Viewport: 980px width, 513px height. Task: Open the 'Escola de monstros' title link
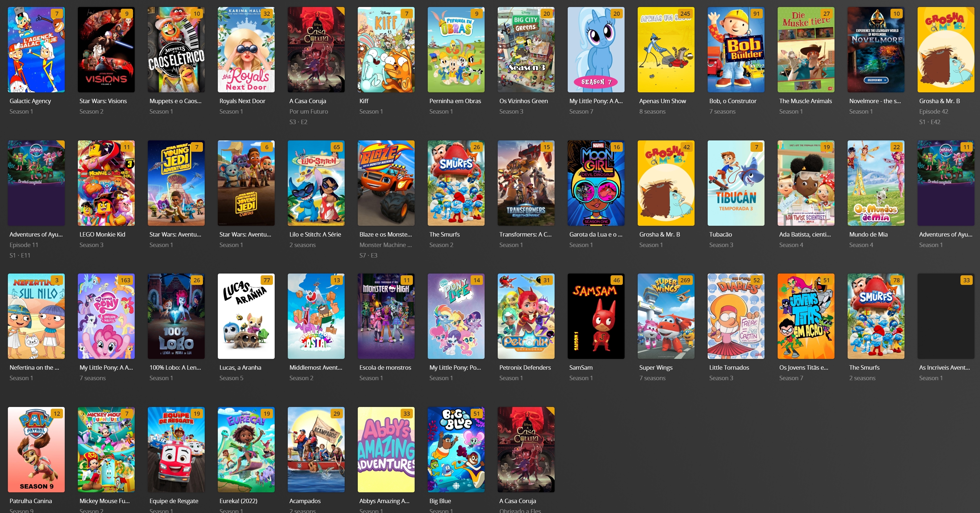[x=385, y=367]
